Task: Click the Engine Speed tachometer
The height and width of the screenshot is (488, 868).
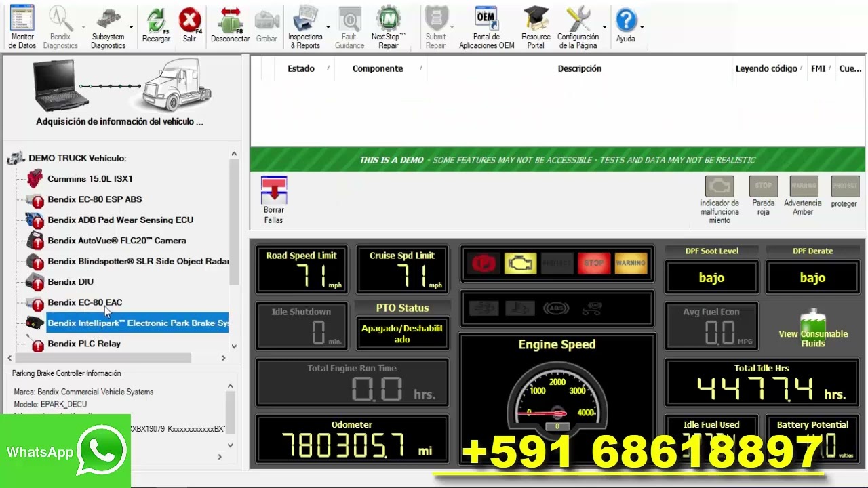Action: [x=557, y=400]
